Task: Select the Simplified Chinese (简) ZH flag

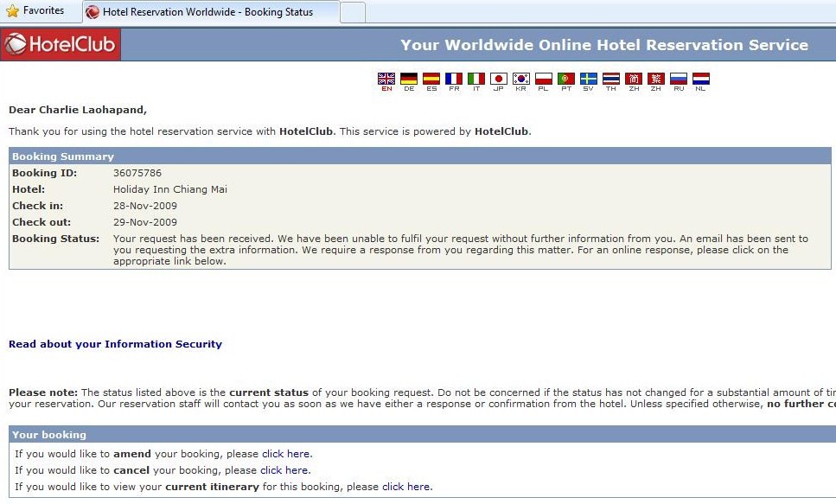Action: (634, 79)
